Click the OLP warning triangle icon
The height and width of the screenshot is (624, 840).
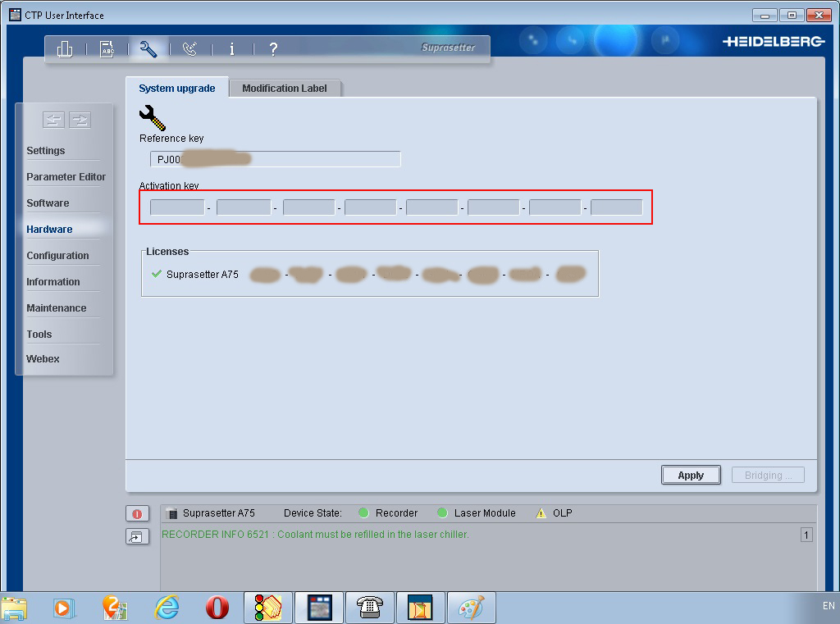[x=541, y=513]
